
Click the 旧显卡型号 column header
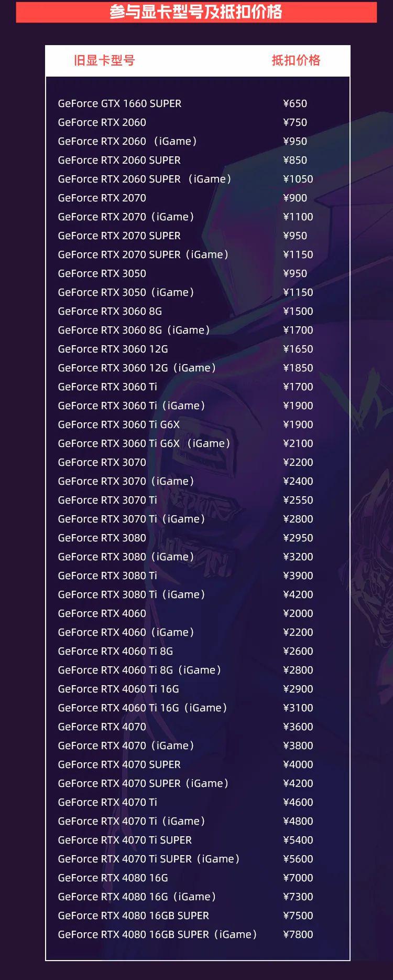point(104,60)
